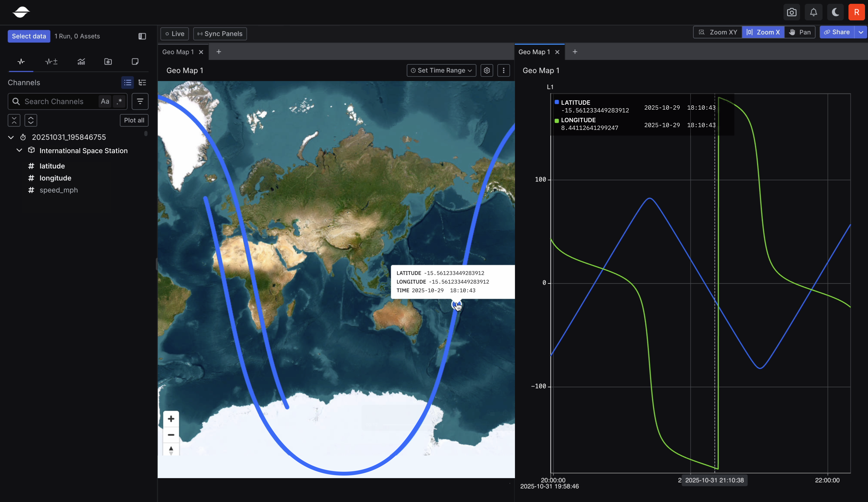Switch channels to tree view
Viewport: 868px width, 502px height.
pyautogui.click(x=142, y=82)
